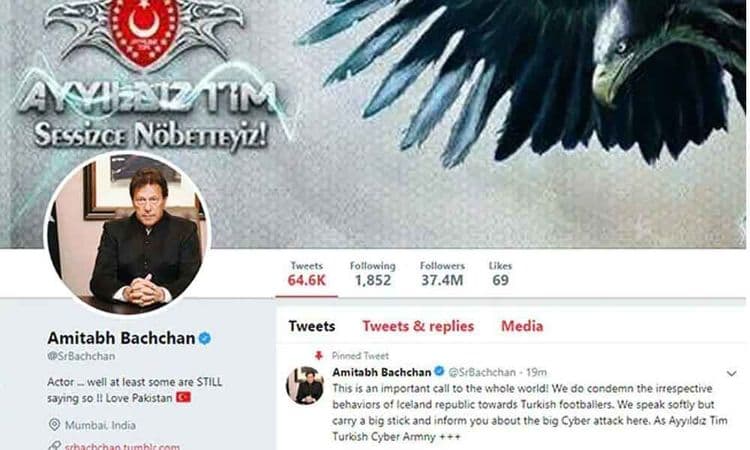Click the Ayyildiz Tim emblem in header
The height and width of the screenshot is (450, 750).
point(143,33)
